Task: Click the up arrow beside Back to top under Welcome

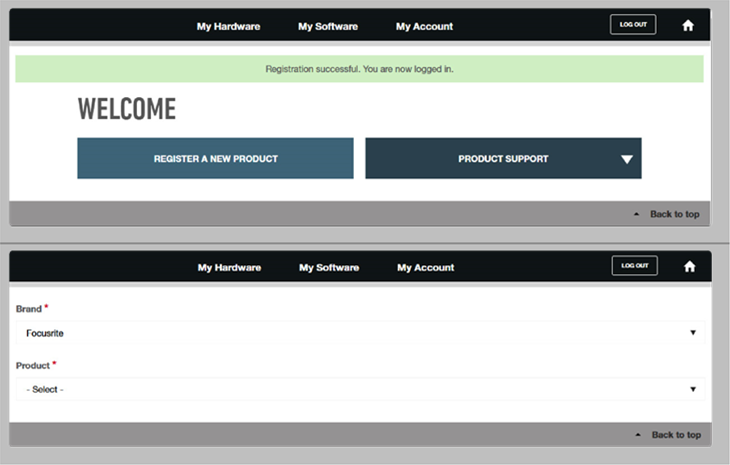Action: [636, 214]
